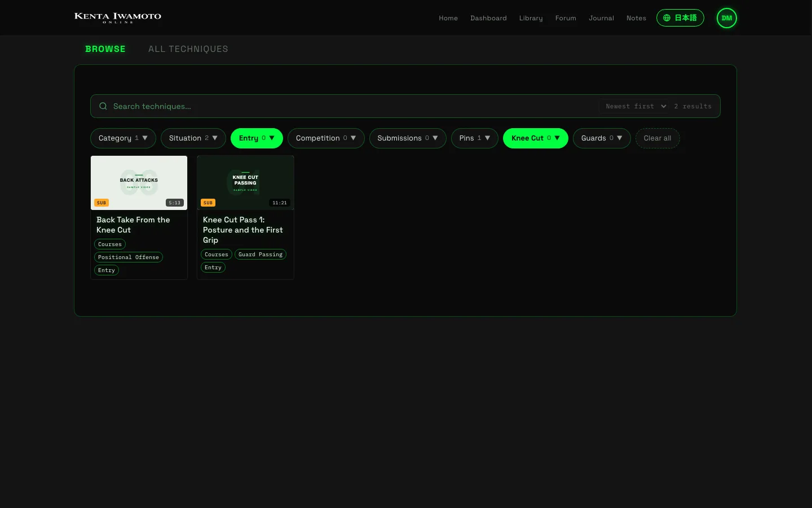The width and height of the screenshot is (812, 508).
Task: Click the DM user avatar
Action: click(726, 18)
